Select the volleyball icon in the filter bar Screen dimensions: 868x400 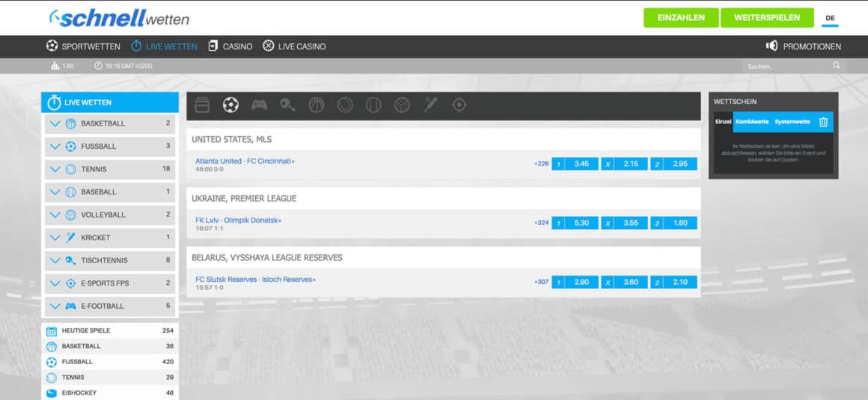click(x=402, y=105)
